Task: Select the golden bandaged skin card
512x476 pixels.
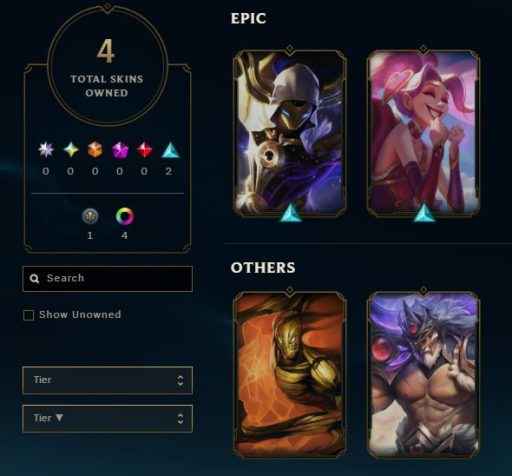Action: (290, 375)
